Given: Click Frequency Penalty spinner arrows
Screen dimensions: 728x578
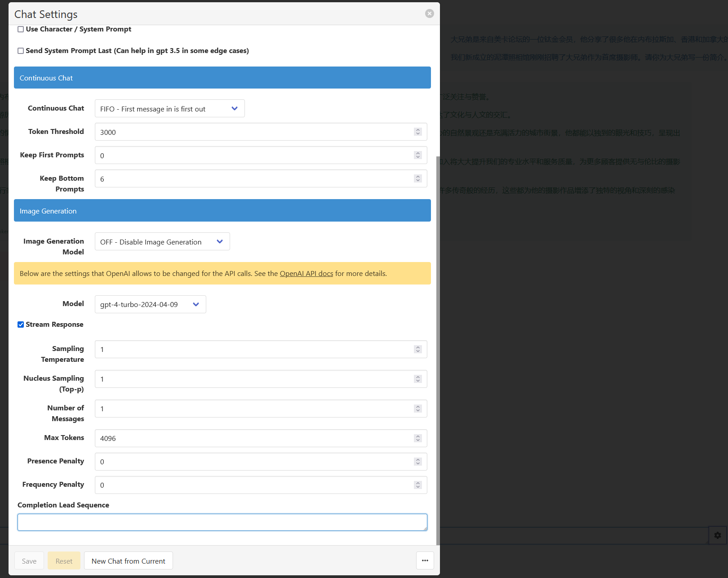Looking at the screenshot, I should coord(417,485).
